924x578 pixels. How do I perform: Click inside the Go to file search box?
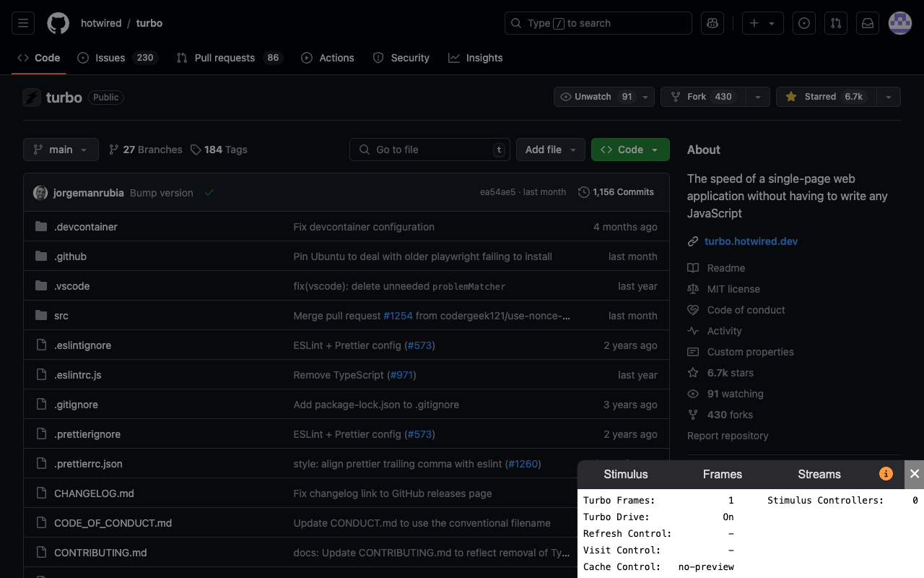[x=430, y=150]
